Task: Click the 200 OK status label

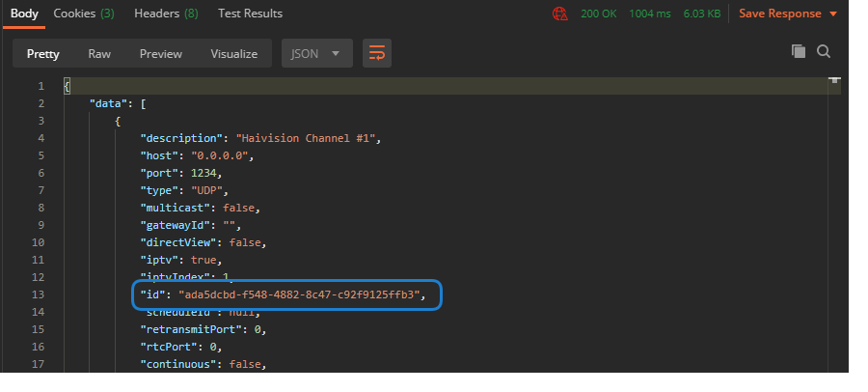Action: [598, 14]
